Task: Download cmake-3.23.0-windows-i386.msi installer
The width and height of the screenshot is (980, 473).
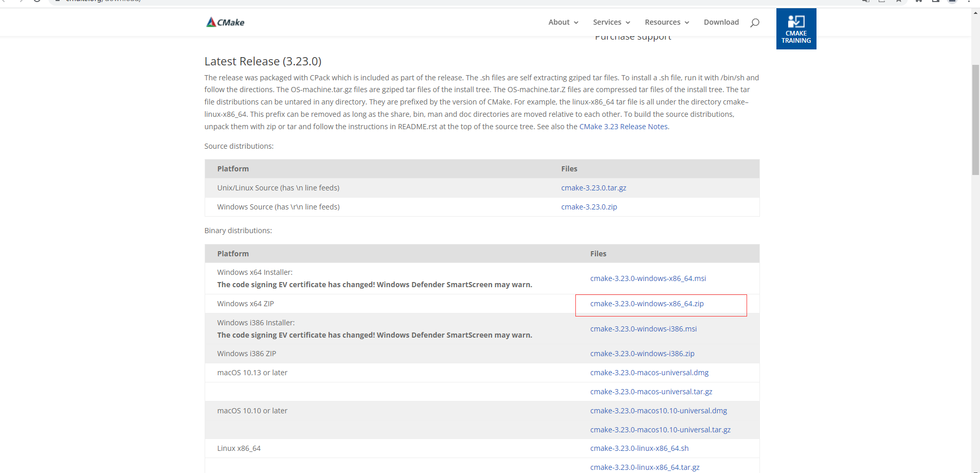Action: pos(643,329)
